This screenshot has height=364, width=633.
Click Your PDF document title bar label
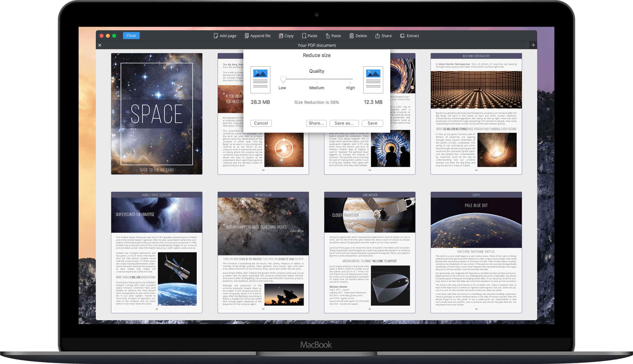tap(316, 45)
